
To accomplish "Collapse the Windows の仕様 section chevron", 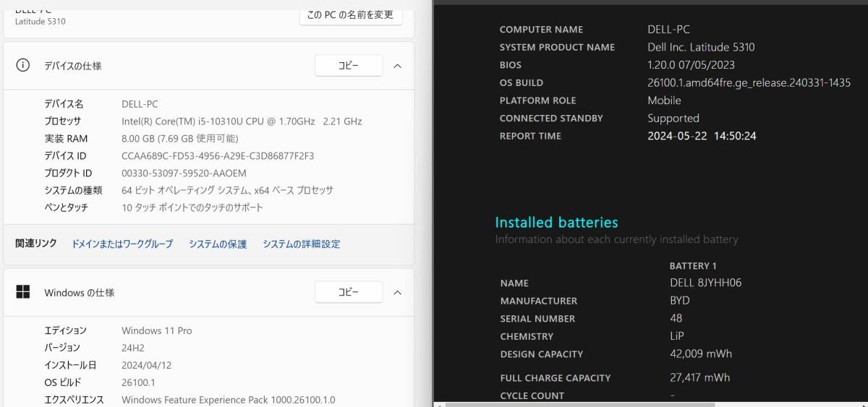I will (397, 292).
